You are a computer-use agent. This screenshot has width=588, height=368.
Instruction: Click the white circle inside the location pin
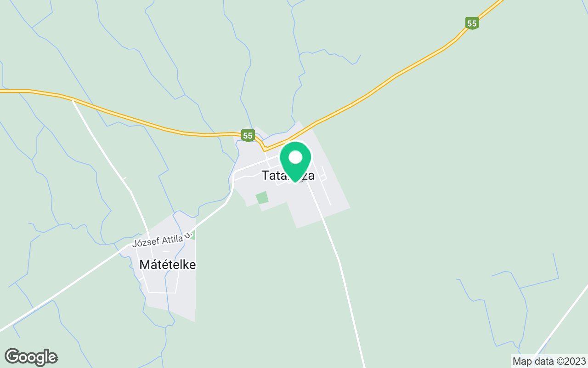tap(295, 158)
